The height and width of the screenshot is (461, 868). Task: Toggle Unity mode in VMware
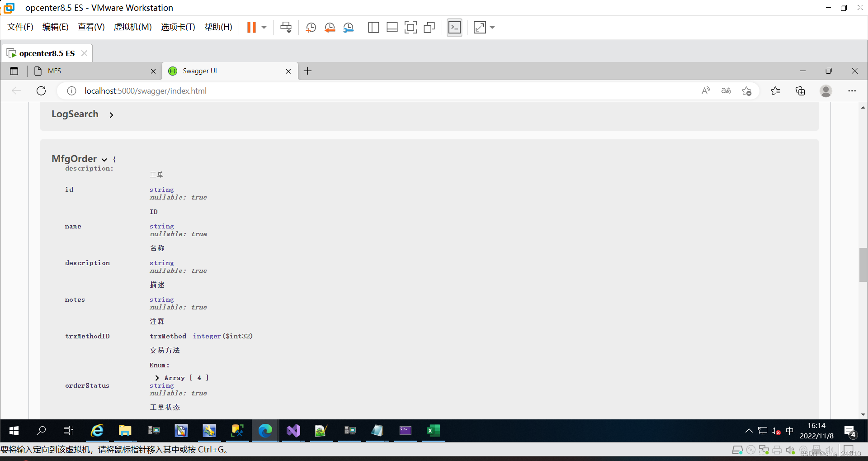tap(429, 27)
